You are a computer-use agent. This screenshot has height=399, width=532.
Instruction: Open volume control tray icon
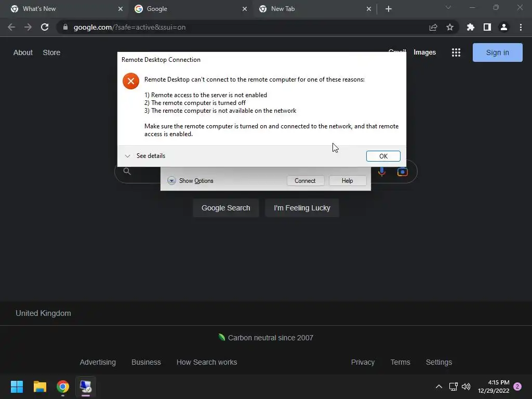pos(466,387)
